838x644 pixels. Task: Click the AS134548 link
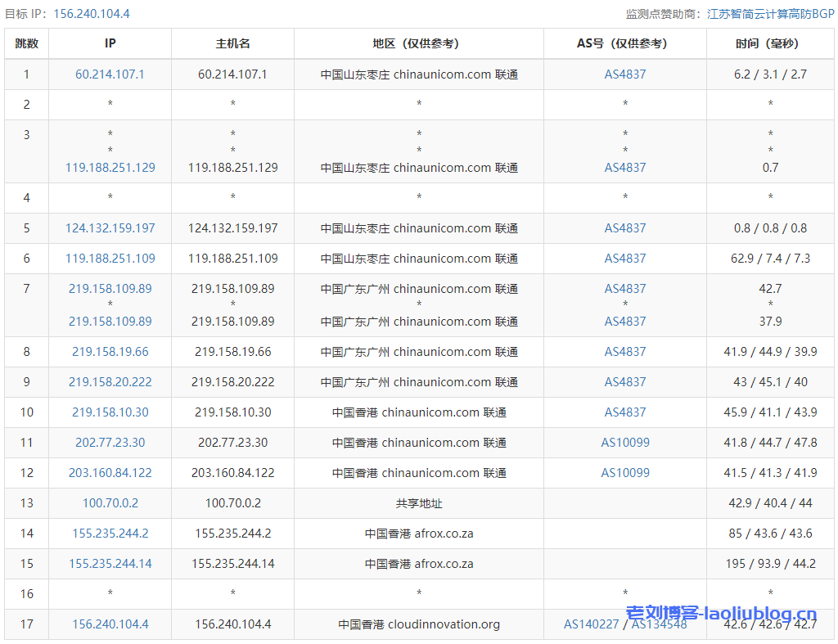[659, 624]
